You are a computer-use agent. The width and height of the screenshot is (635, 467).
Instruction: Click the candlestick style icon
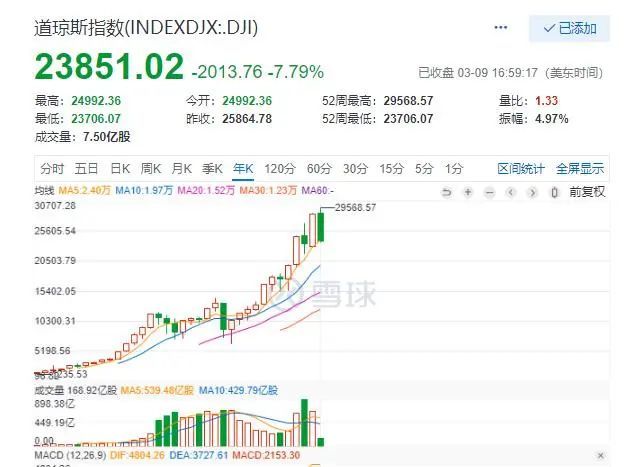tap(555, 192)
